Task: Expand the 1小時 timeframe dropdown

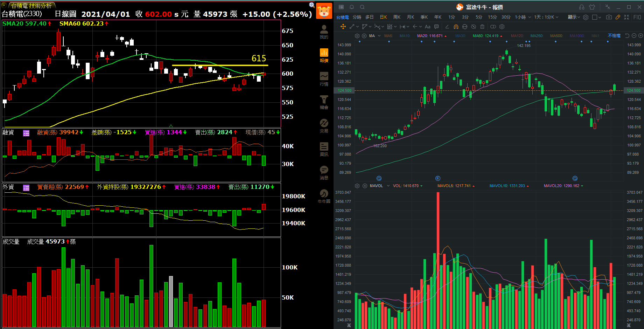Action: click(530, 17)
